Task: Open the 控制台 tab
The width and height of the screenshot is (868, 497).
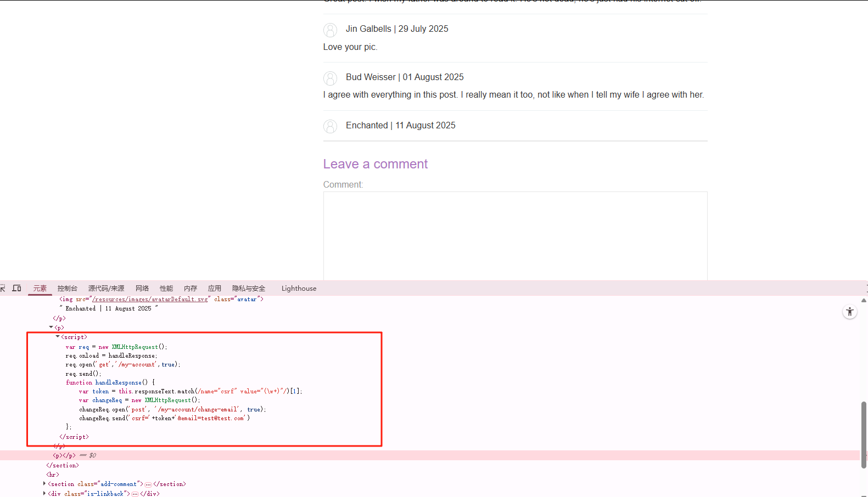Action: pos(68,288)
